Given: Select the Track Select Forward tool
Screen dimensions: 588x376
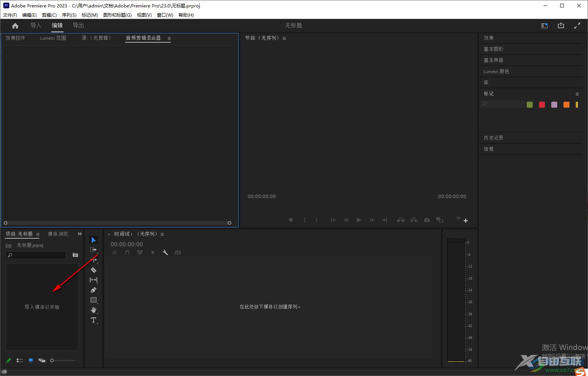Looking at the screenshot, I should 94,250.
